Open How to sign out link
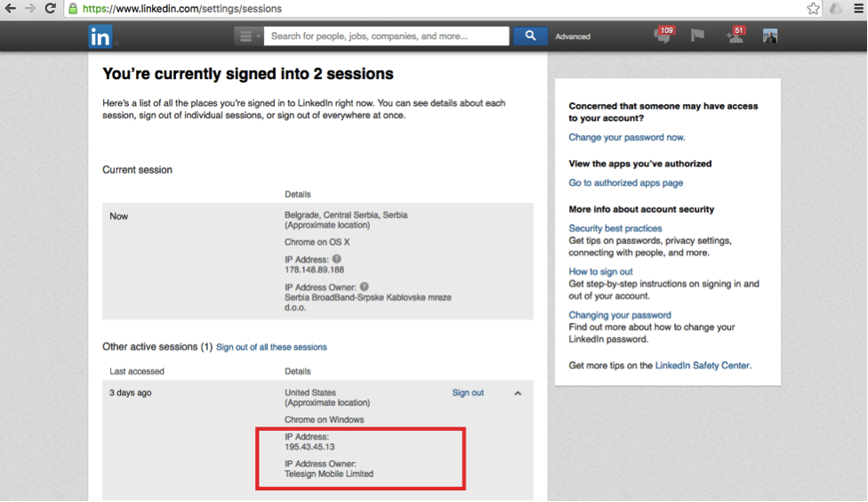 tap(600, 271)
